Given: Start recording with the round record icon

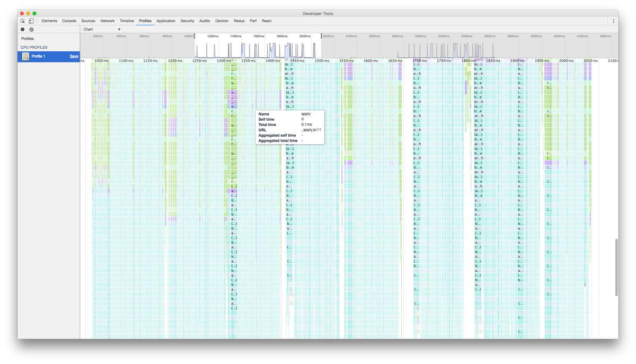Looking at the screenshot, I should [x=23, y=30].
